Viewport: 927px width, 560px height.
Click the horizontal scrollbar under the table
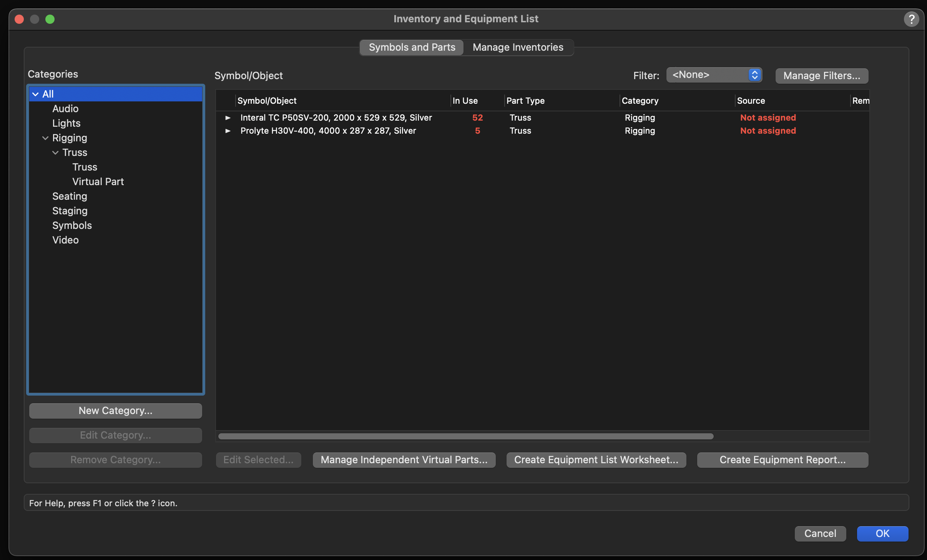point(465,436)
